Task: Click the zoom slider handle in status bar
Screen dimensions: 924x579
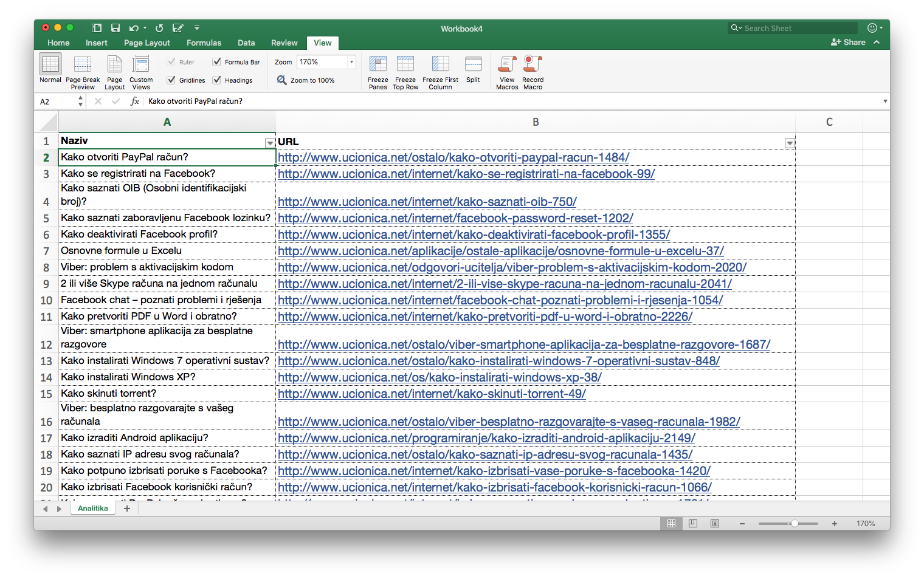Action: 795,524
